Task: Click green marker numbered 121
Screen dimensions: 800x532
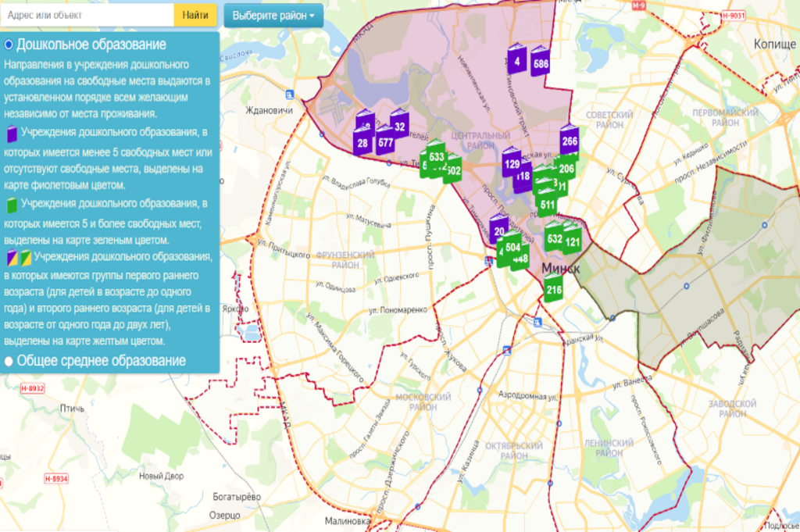Action: (573, 241)
